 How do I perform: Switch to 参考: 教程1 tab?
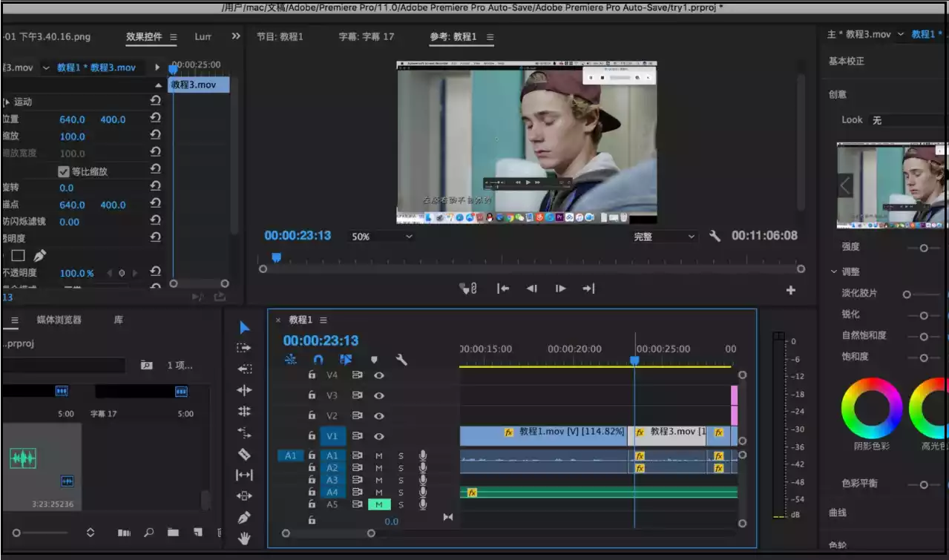click(453, 36)
